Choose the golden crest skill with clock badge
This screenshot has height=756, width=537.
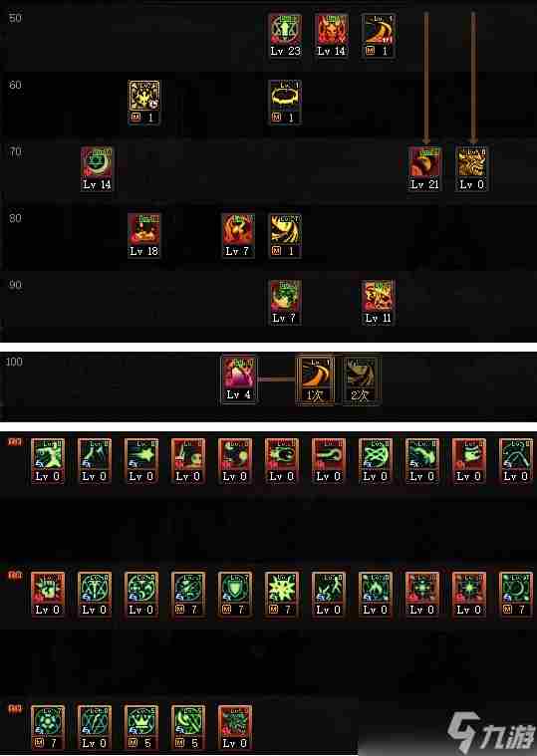(144, 103)
